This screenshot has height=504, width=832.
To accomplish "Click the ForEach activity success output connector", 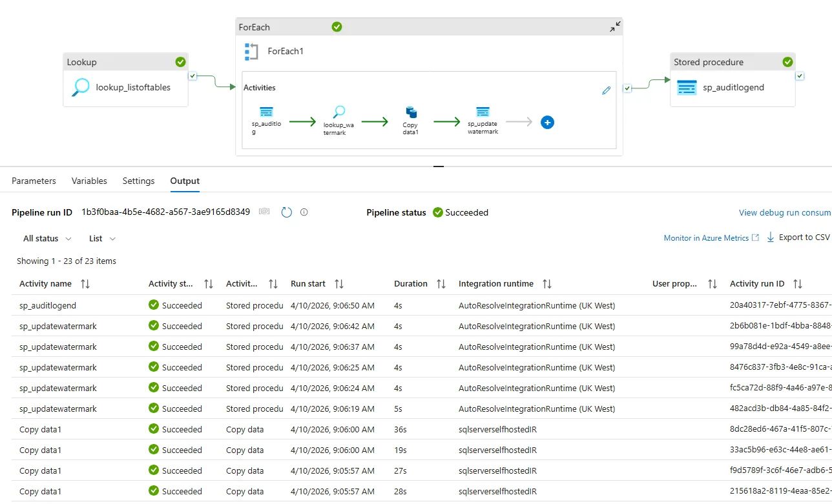I will [x=627, y=88].
